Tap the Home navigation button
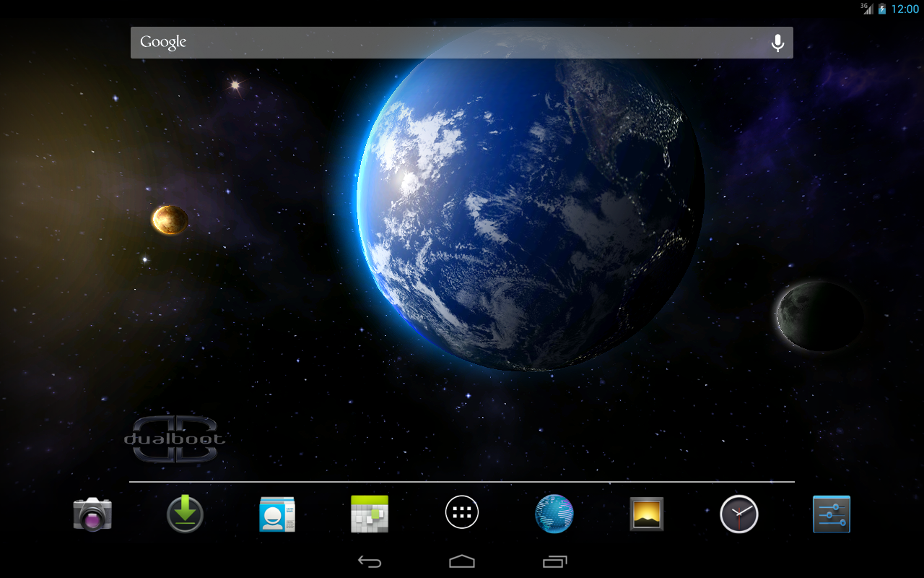This screenshot has width=924, height=578. click(462, 561)
